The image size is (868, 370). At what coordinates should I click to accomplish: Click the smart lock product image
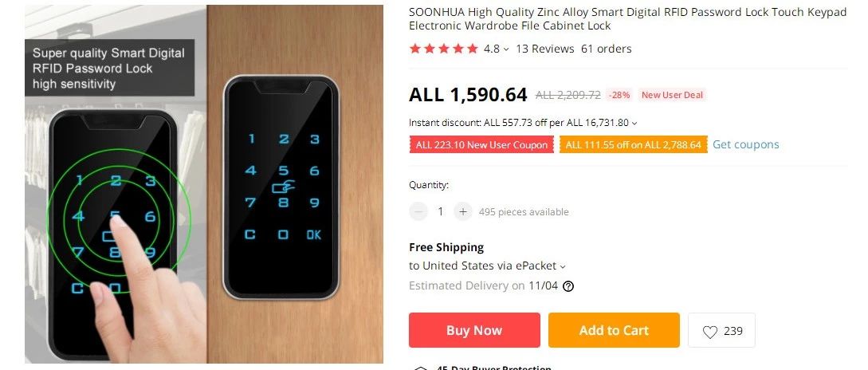click(204, 185)
